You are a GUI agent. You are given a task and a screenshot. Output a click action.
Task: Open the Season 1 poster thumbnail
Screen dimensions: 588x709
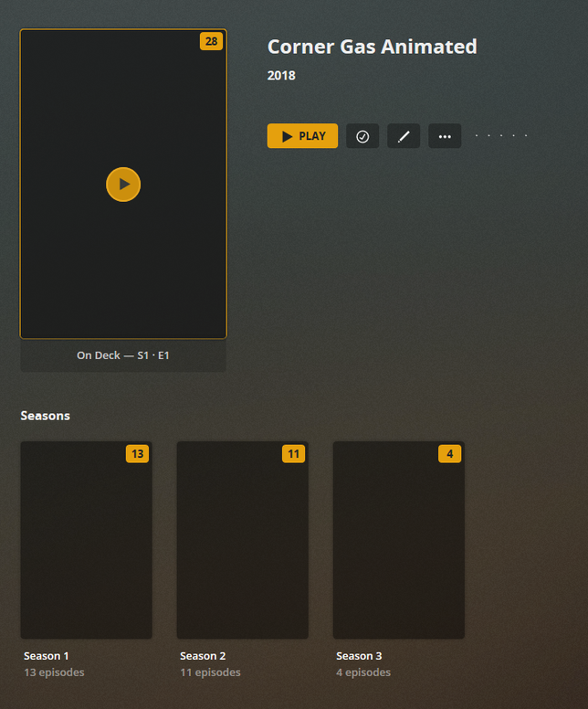point(87,540)
